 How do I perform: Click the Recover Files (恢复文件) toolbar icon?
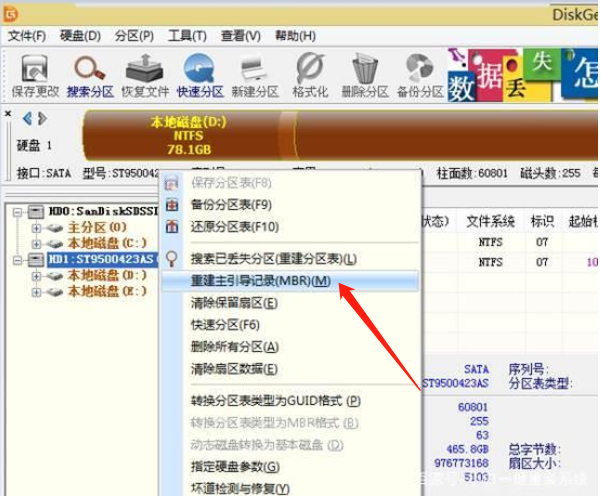[145, 69]
